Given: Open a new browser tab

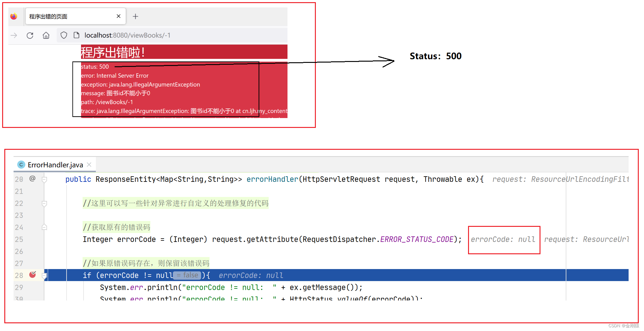Looking at the screenshot, I should pos(135,16).
